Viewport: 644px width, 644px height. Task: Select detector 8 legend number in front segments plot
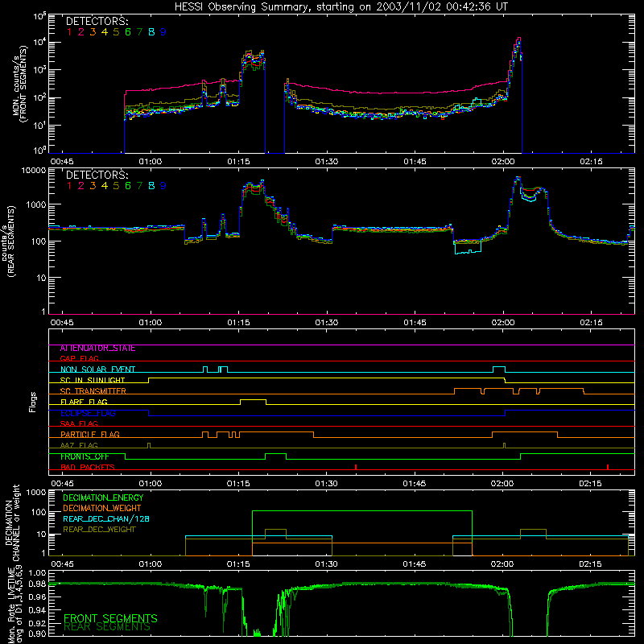click(151, 32)
